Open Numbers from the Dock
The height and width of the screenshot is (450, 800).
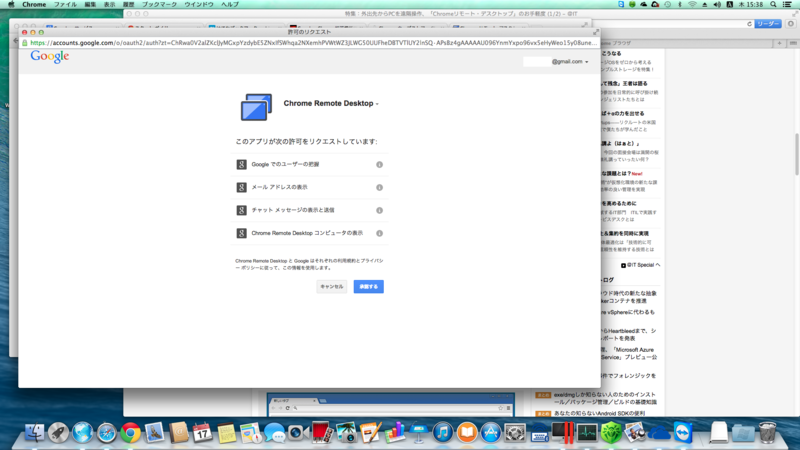[x=394, y=433]
